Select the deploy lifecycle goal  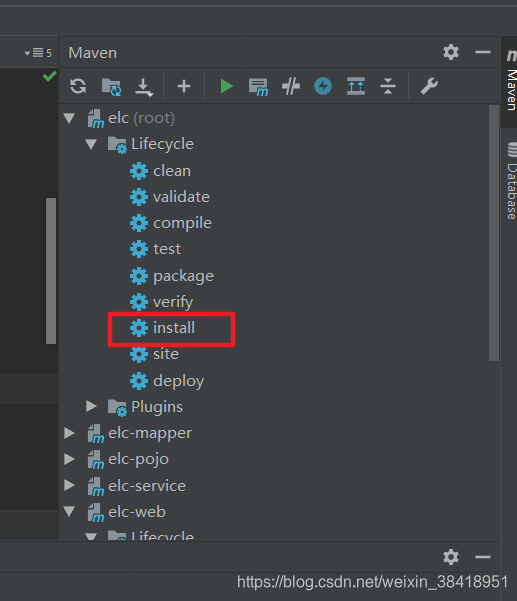[x=179, y=381]
